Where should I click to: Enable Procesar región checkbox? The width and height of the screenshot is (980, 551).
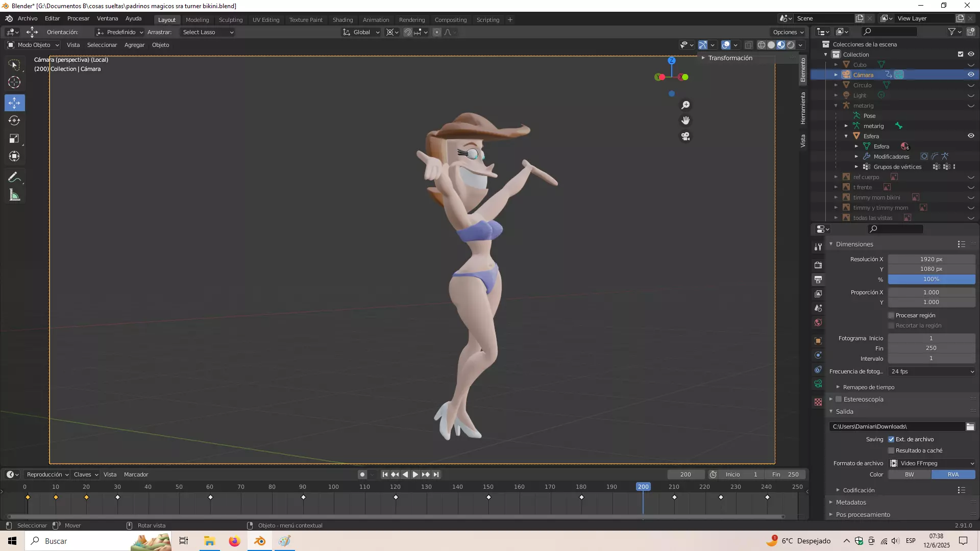pos(891,315)
